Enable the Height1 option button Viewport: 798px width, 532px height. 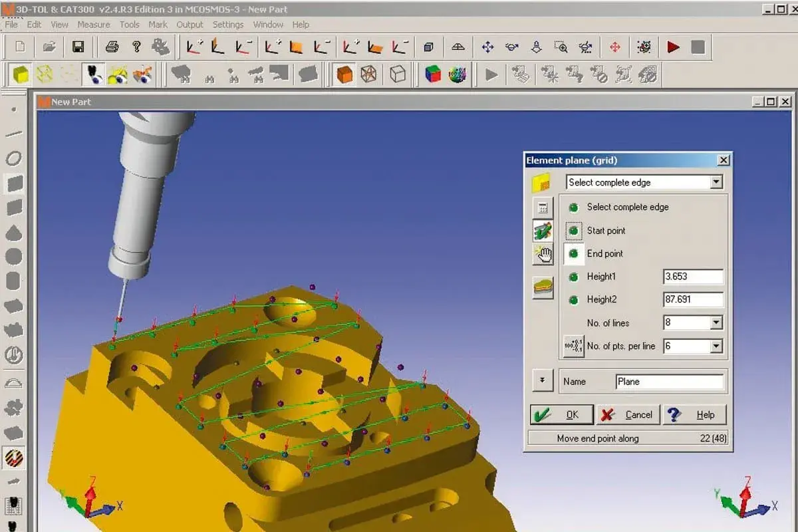573,277
